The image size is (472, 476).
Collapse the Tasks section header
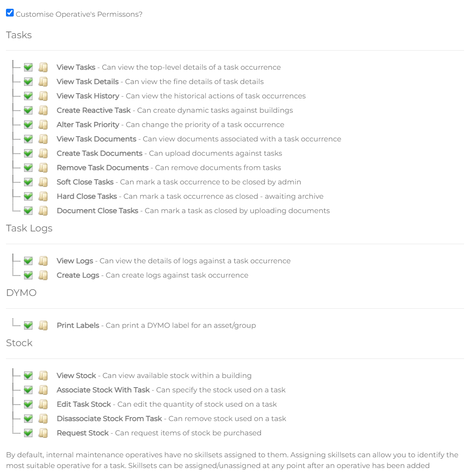click(x=18, y=35)
